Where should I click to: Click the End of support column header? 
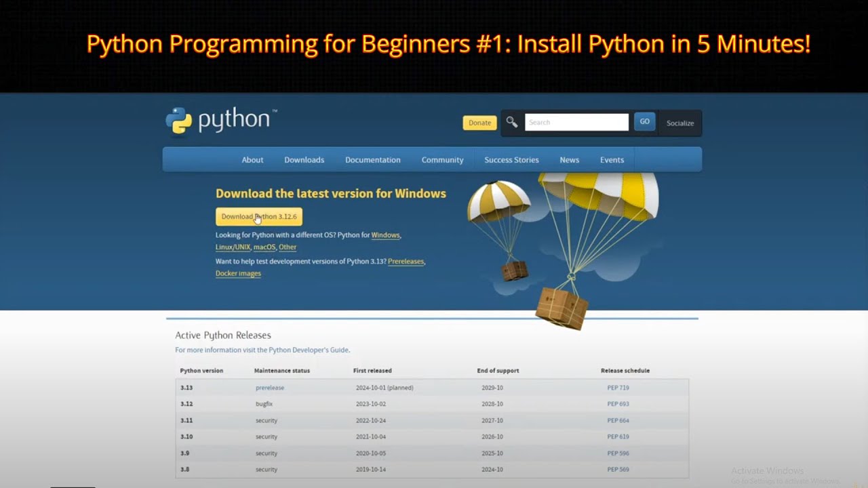[x=498, y=371]
